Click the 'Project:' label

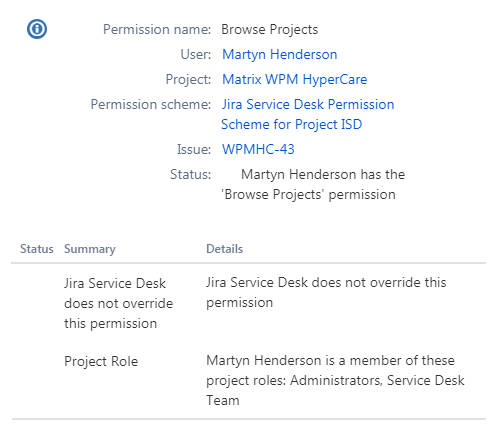pyautogui.click(x=188, y=80)
